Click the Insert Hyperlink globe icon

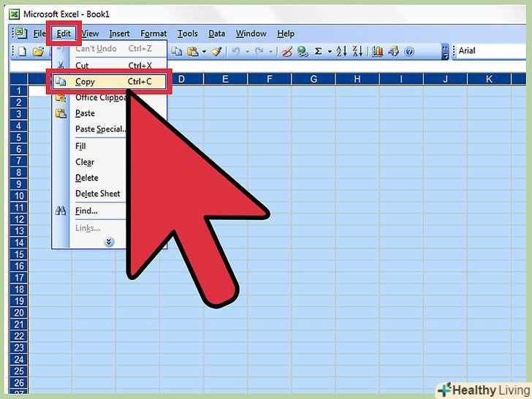tap(303, 52)
